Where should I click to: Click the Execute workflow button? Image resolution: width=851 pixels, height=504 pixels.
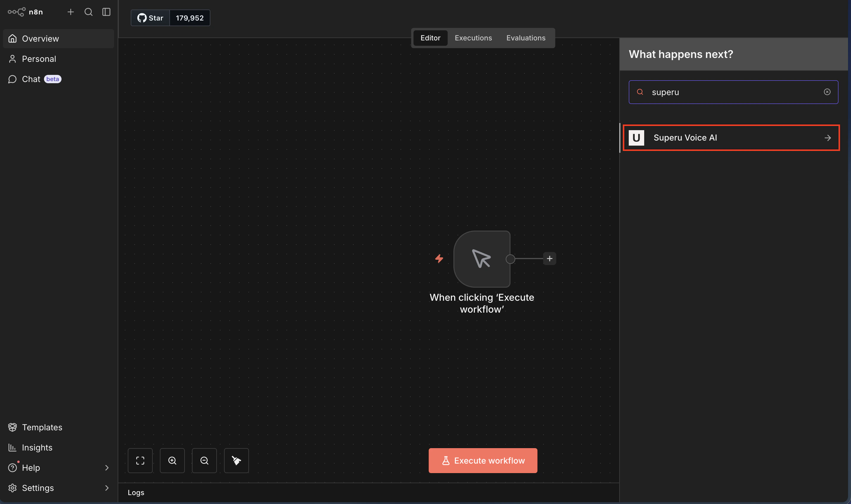click(x=483, y=460)
